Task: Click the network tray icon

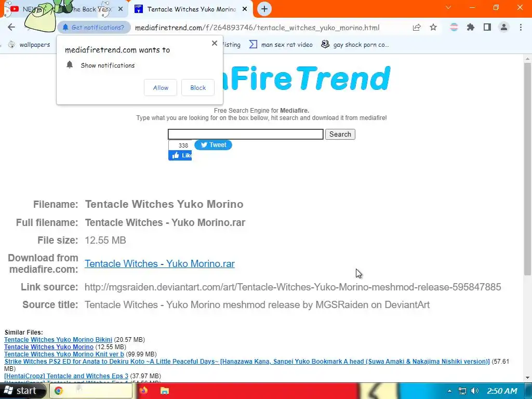Action: pyautogui.click(x=462, y=391)
